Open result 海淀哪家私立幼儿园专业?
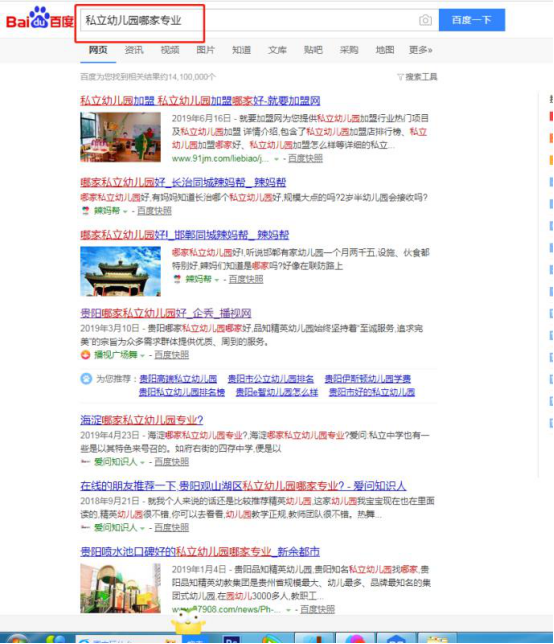 coord(142,420)
